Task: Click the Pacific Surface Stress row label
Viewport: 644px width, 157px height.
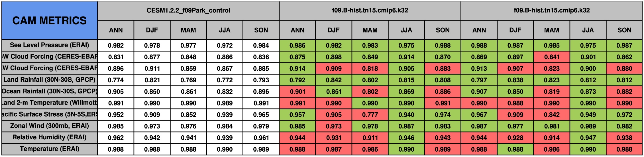Action: tap(49, 115)
